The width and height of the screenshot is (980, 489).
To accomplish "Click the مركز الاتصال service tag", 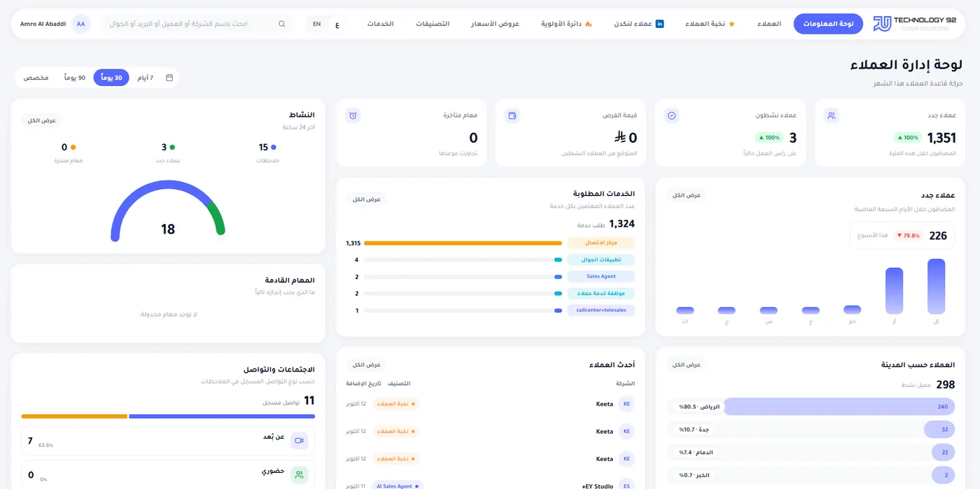I will tap(601, 243).
